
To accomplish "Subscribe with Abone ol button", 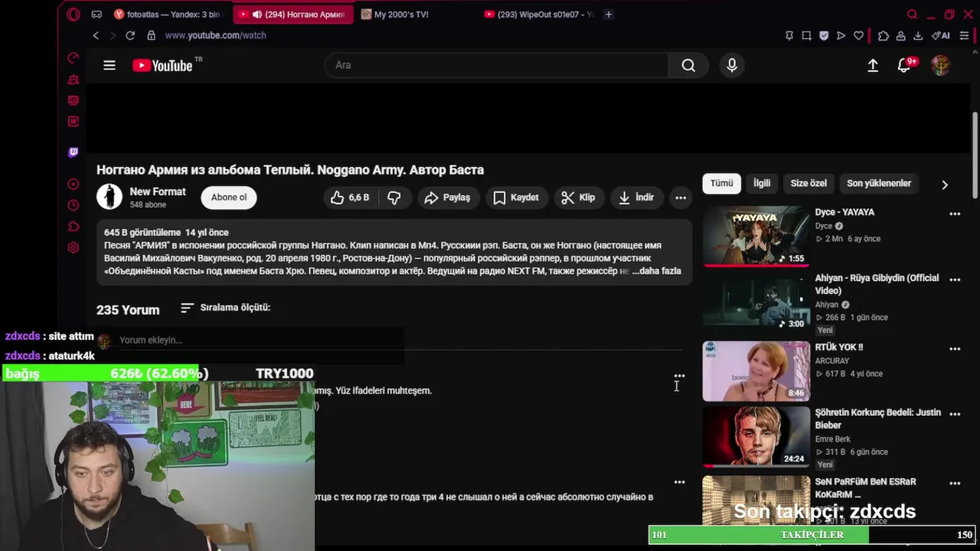I will tap(229, 197).
